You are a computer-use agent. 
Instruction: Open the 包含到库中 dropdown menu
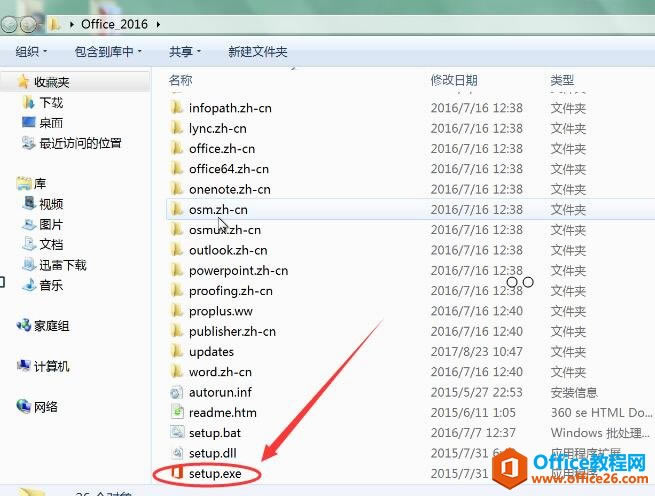(108, 52)
